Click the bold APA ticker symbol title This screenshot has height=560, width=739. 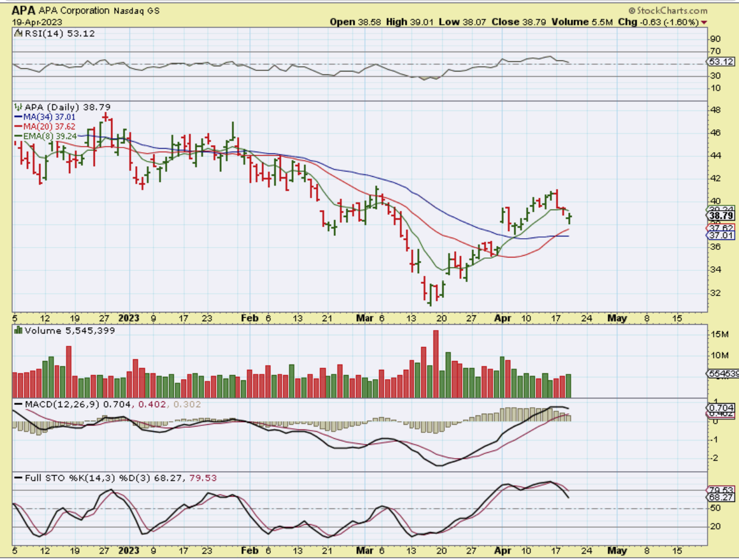tap(23, 11)
